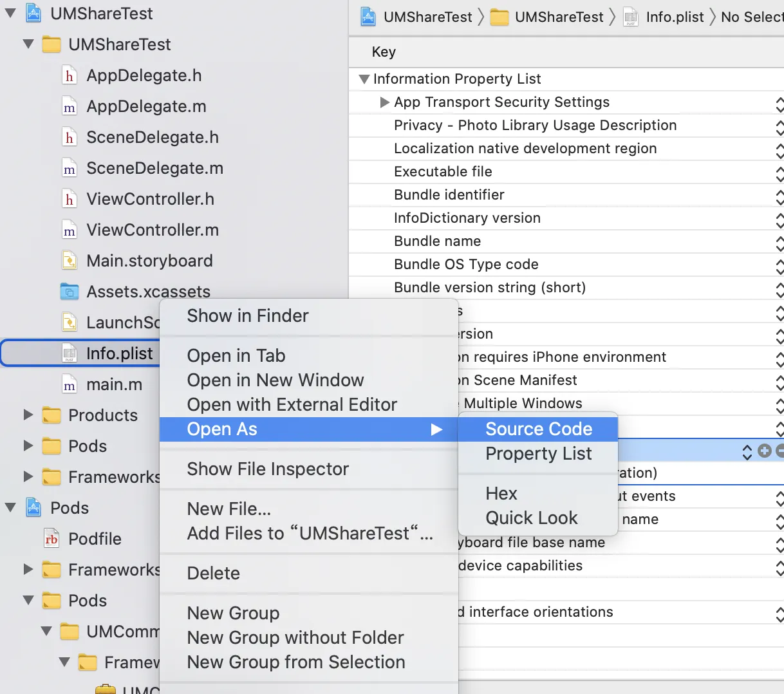Click the UMShareTest project icon in breadcrumb
The width and height of the screenshot is (784, 694).
369,17
